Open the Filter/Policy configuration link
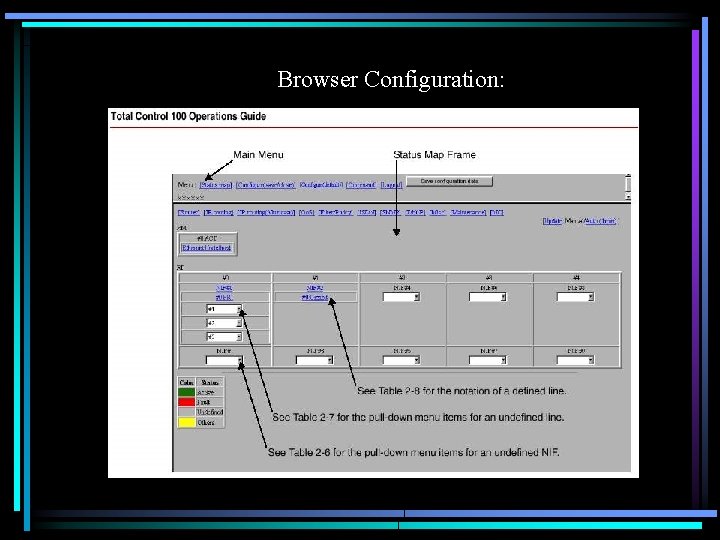 click(x=336, y=212)
